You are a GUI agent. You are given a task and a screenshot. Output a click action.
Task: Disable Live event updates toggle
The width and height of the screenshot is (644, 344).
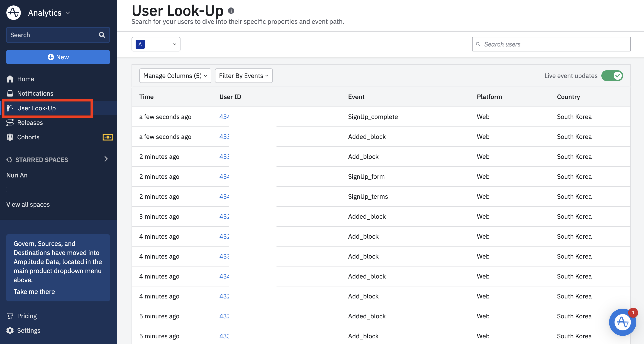coord(612,76)
